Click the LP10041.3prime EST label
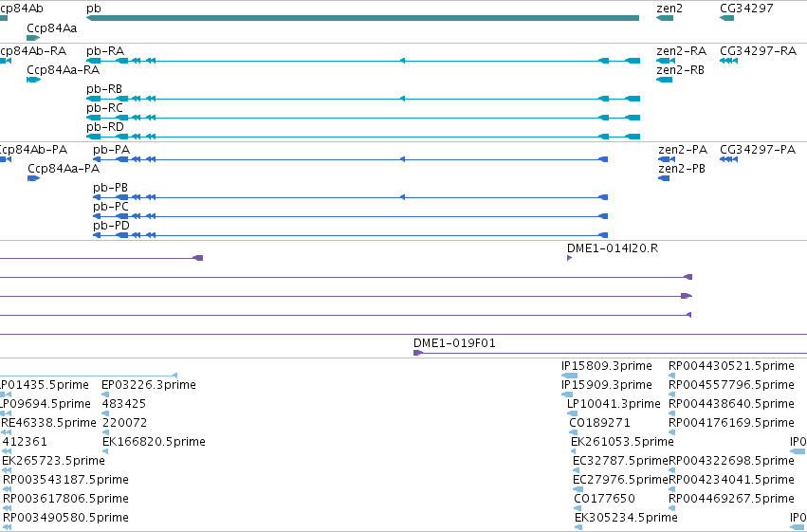This screenshot has width=807, height=532. (614, 404)
